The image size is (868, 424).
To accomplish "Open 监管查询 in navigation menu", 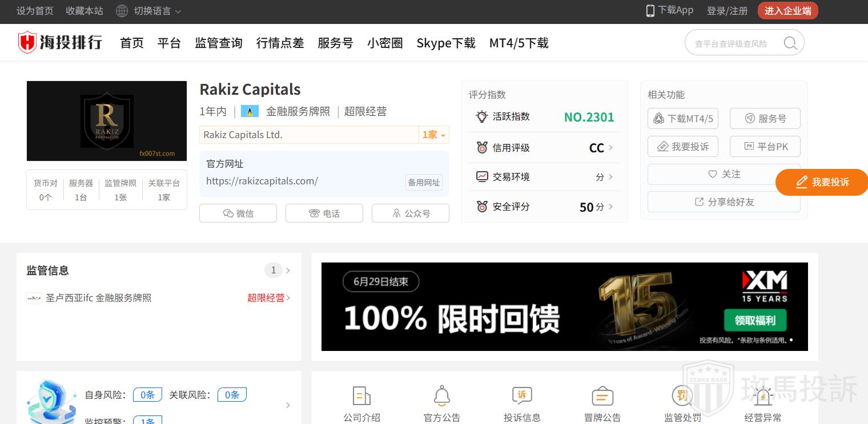I will coord(218,43).
